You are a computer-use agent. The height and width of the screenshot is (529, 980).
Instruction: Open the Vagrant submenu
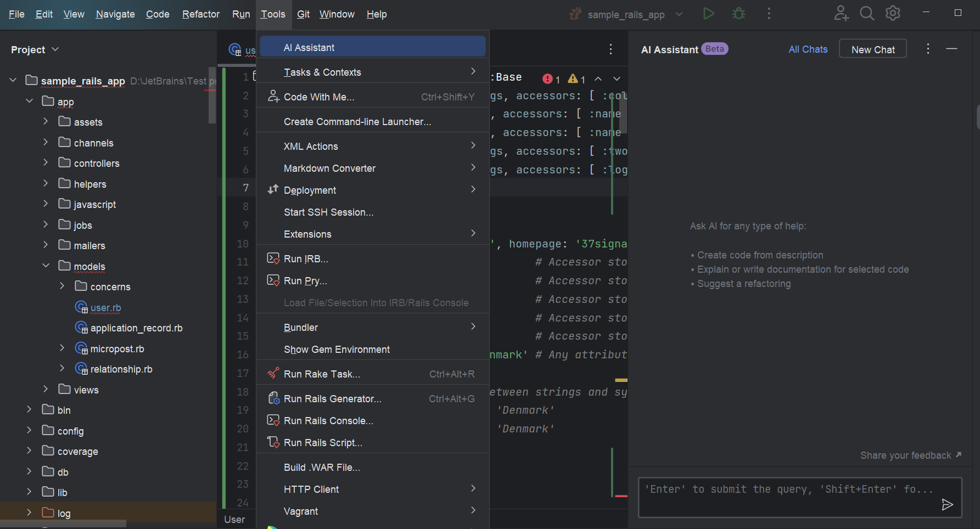point(373,511)
